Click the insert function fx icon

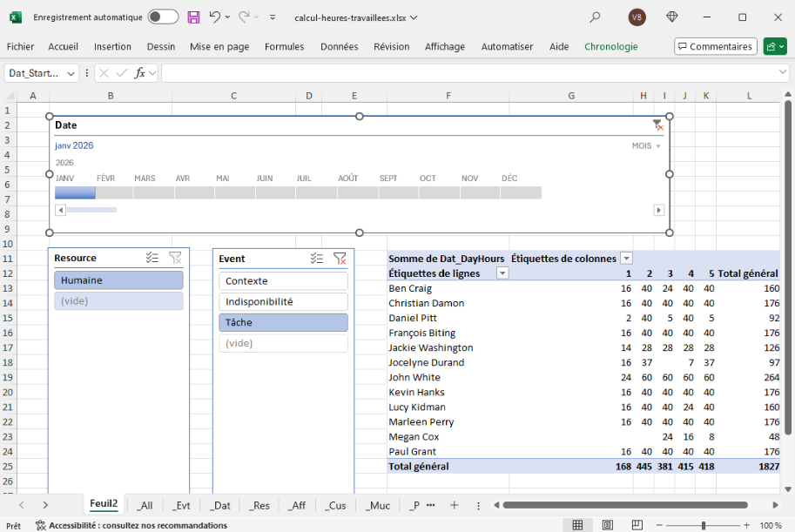(x=139, y=73)
